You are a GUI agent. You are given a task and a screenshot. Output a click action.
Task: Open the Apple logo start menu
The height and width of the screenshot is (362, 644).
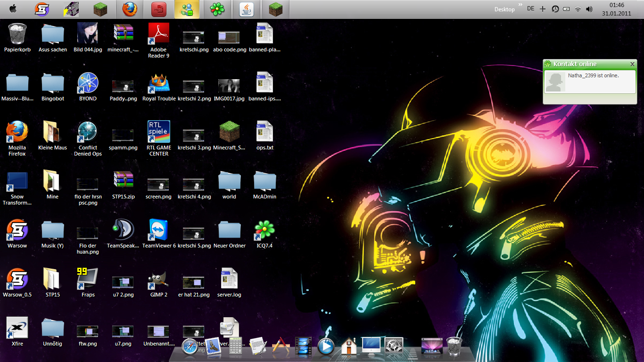click(13, 9)
